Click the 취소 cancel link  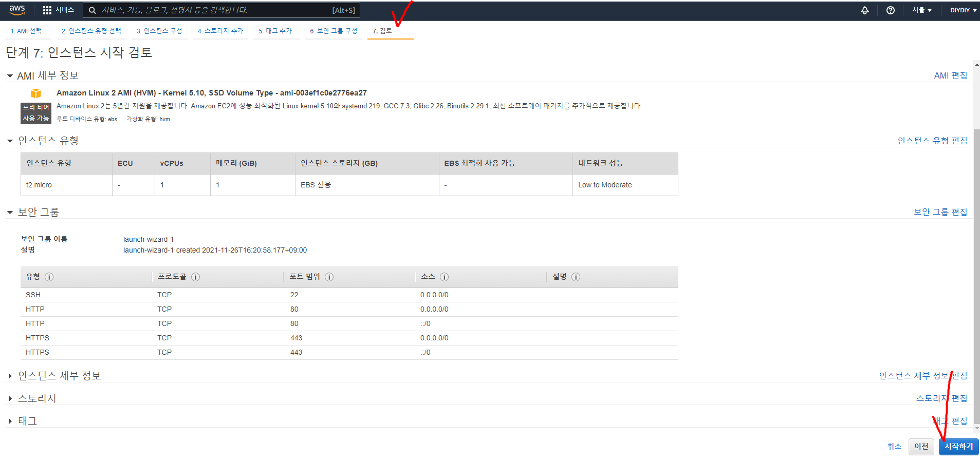(x=894, y=447)
